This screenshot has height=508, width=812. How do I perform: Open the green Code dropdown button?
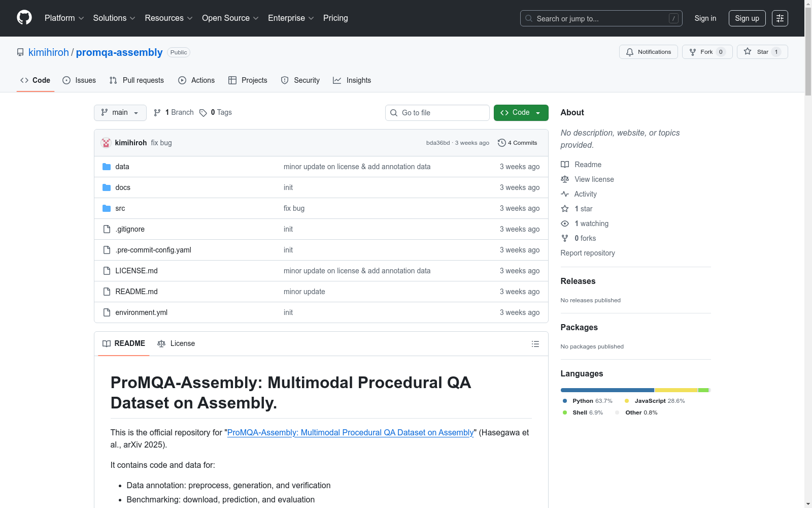coord(521,113)
